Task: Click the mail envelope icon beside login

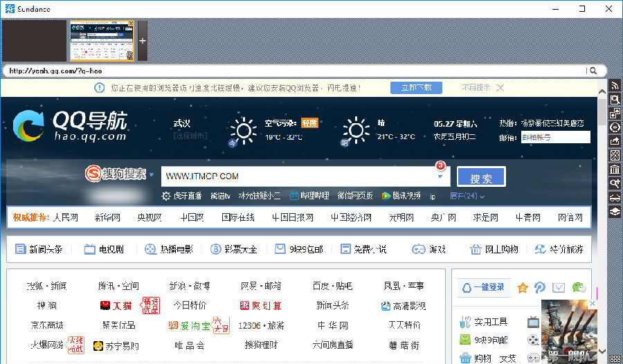Action: coord(558,287)
